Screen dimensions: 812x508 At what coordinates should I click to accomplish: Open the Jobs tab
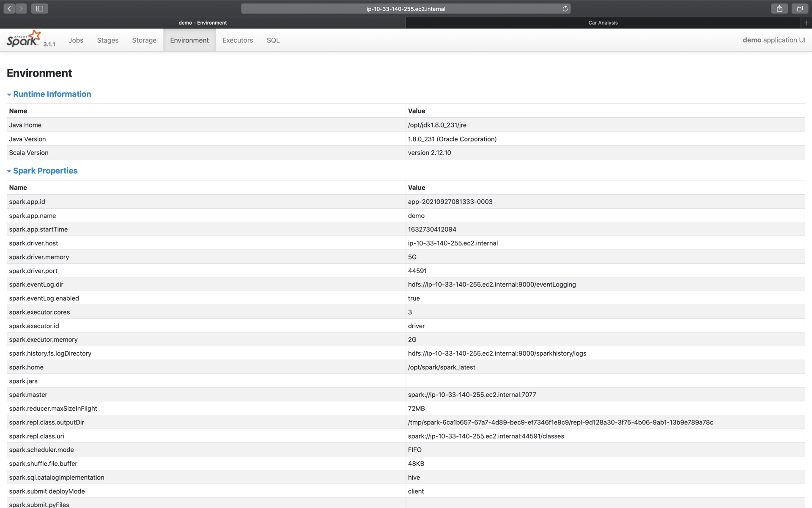tap(76, 40)
